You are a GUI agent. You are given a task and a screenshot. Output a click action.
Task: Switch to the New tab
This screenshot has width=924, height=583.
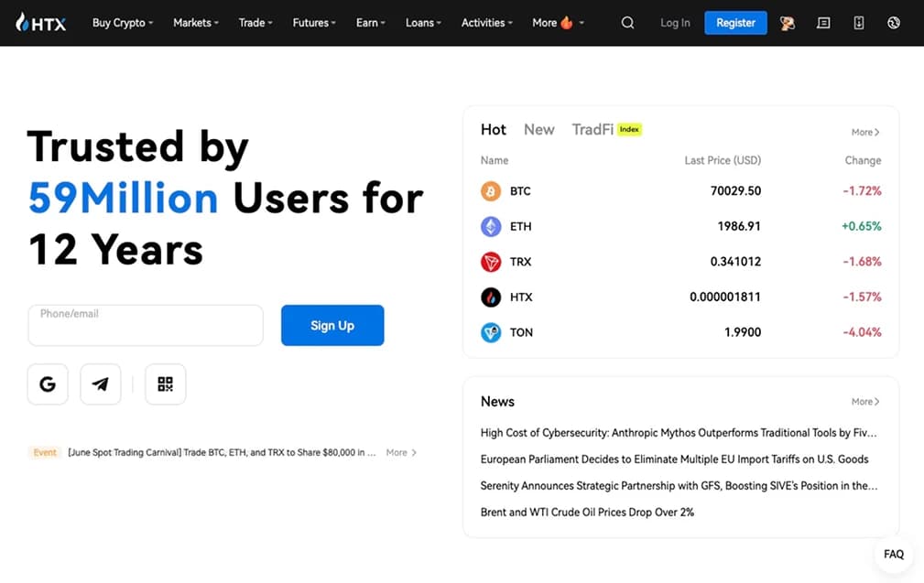coord(539,130)
